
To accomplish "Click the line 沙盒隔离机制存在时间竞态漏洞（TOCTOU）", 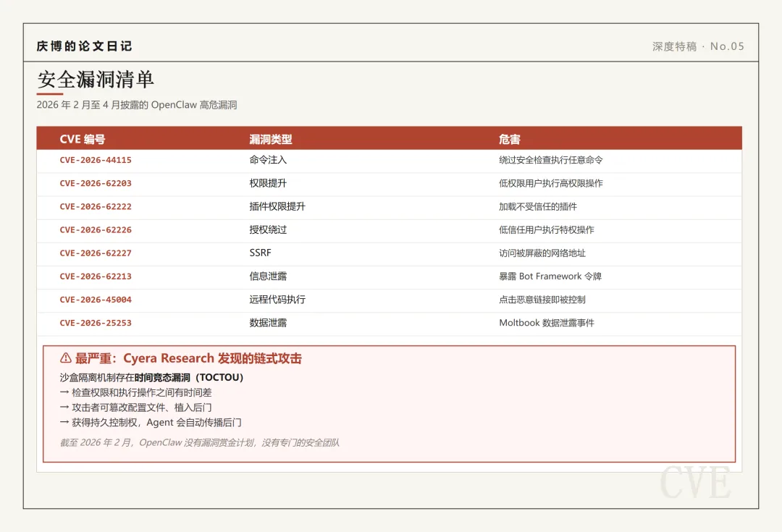I will [151, 377].
